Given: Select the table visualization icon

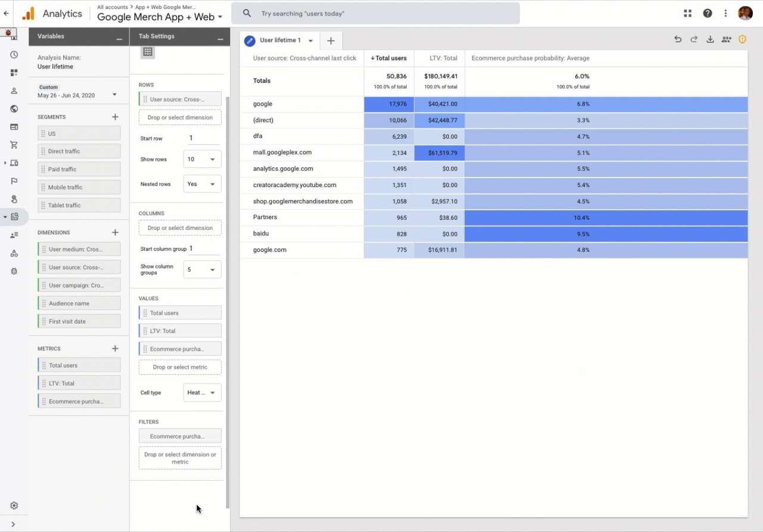Looking at the screenshot, I should point(148,52).
